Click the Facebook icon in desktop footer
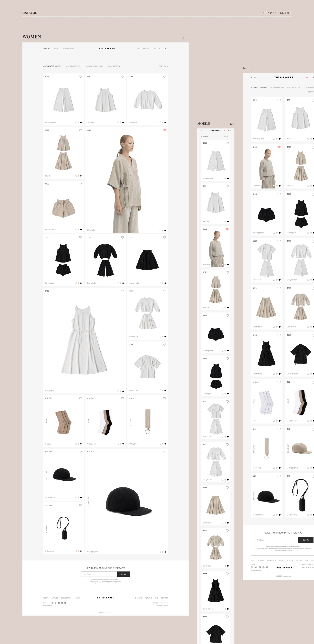Screen dimensions: 314x644 click(x=59, y=603)
